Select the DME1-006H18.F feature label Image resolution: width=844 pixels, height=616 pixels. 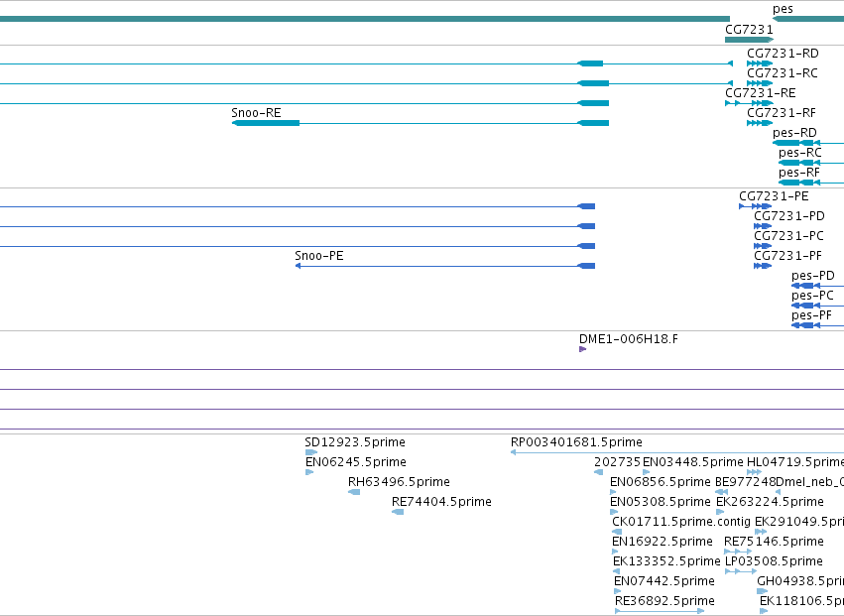[629, 339]
